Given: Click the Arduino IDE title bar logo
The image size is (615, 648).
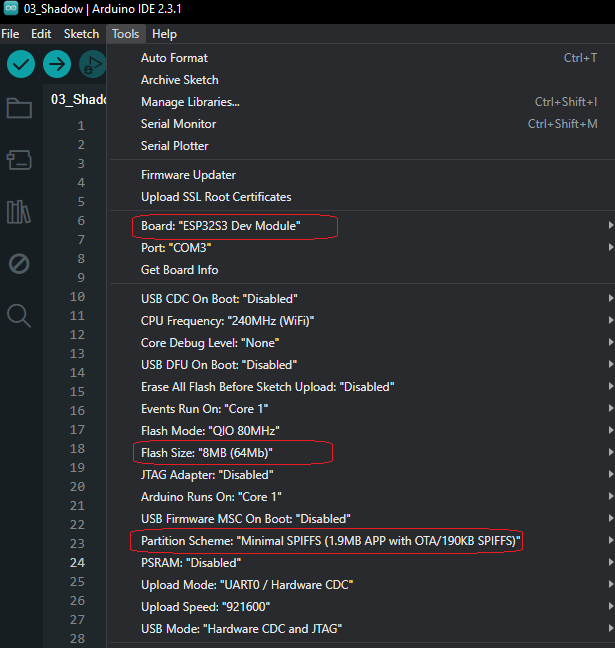Looking at the screenshot, I should [x=11, y=8].
